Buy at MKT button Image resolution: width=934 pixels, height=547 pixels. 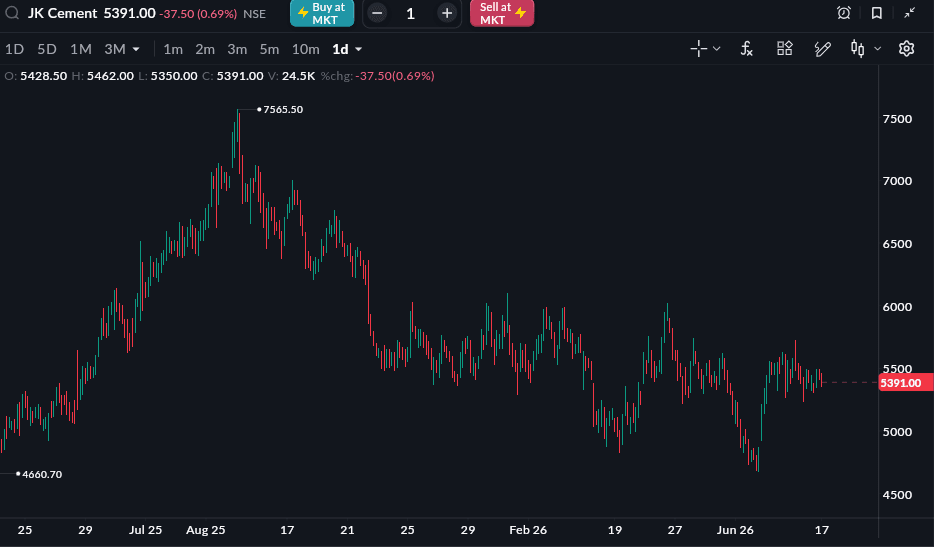tap(322, 13)
